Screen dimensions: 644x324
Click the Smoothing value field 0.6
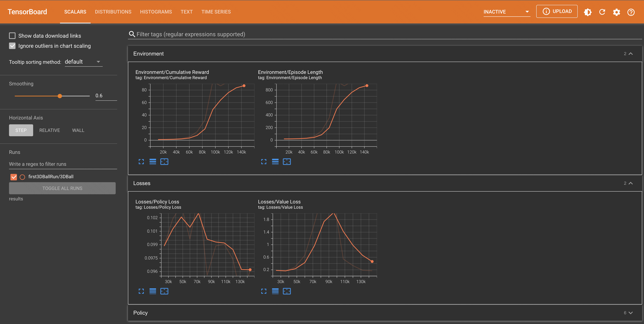106,96
